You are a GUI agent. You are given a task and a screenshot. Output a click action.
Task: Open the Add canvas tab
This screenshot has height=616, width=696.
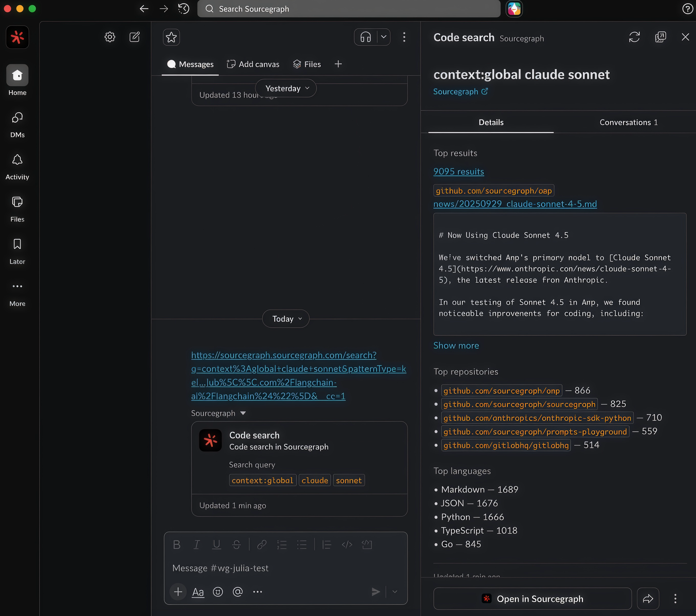coord(253,64)
